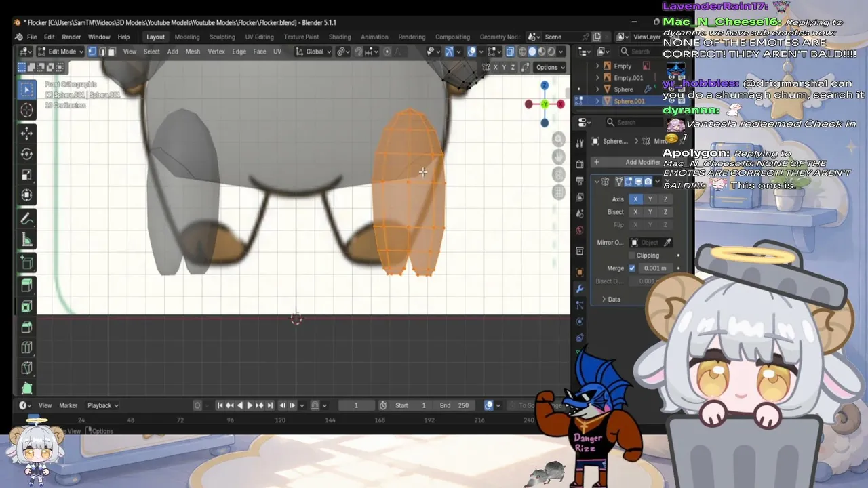Click the End frame 250 field
The image size is (868, 488).
[454, 405]
